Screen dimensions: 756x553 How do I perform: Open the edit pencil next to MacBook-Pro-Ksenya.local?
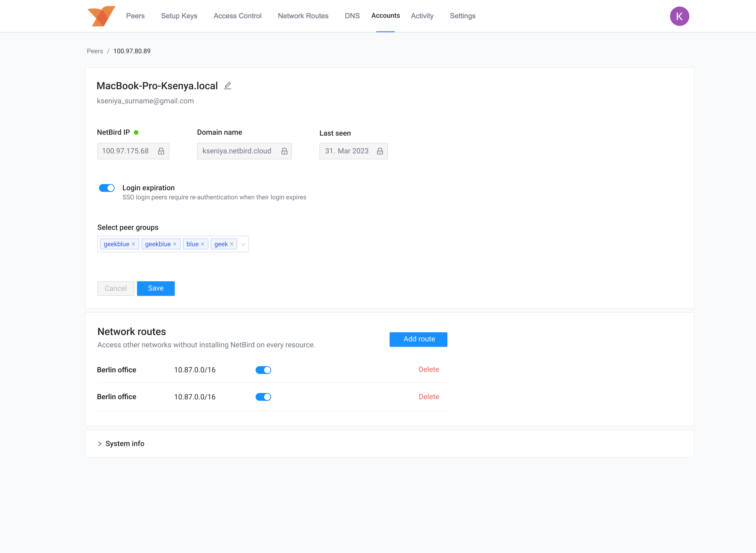click(x=227, y=86)
